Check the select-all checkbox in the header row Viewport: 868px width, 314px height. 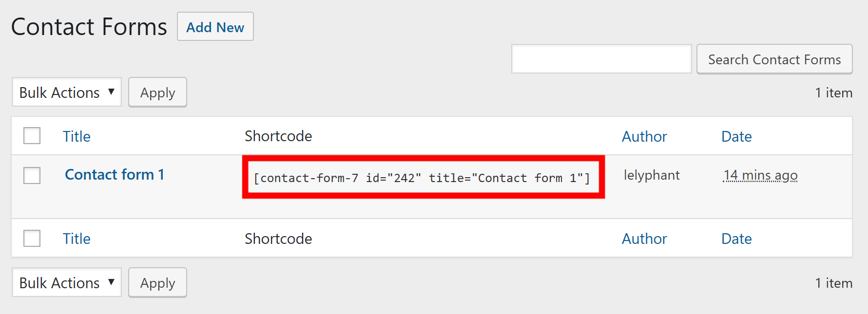click(32, 136)
